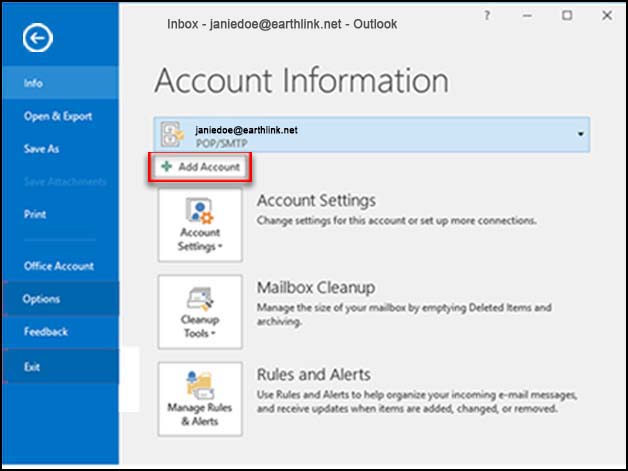Image resolution: width=628 pixels, height=471 pixels.
Task: Click the Help question mark icon
Action: tap(487, 16)
